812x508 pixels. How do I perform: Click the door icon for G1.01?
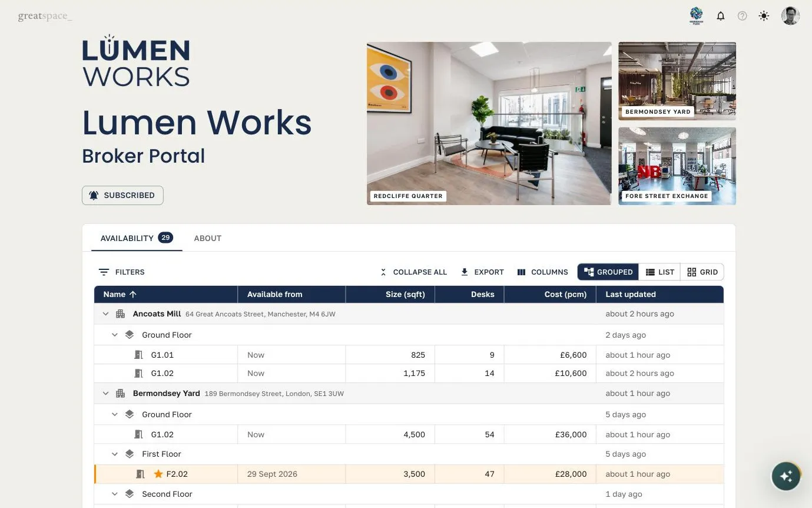[x=139, y=355]
